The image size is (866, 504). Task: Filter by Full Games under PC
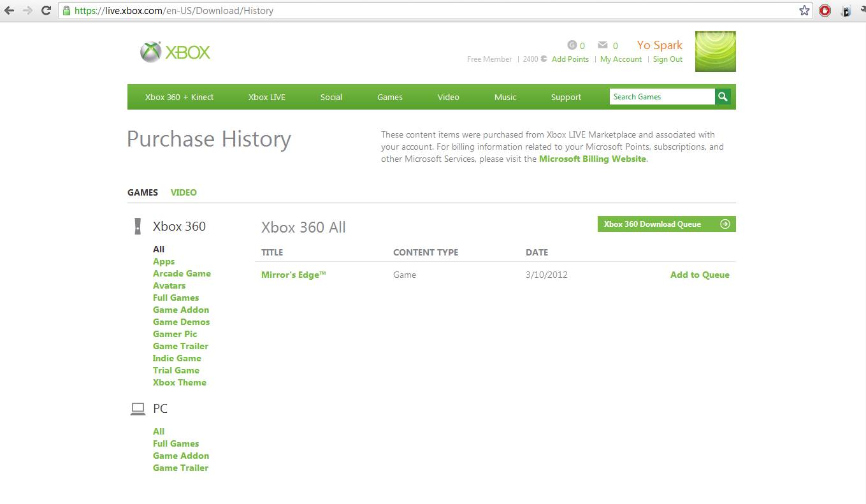(x=176, y=443)
